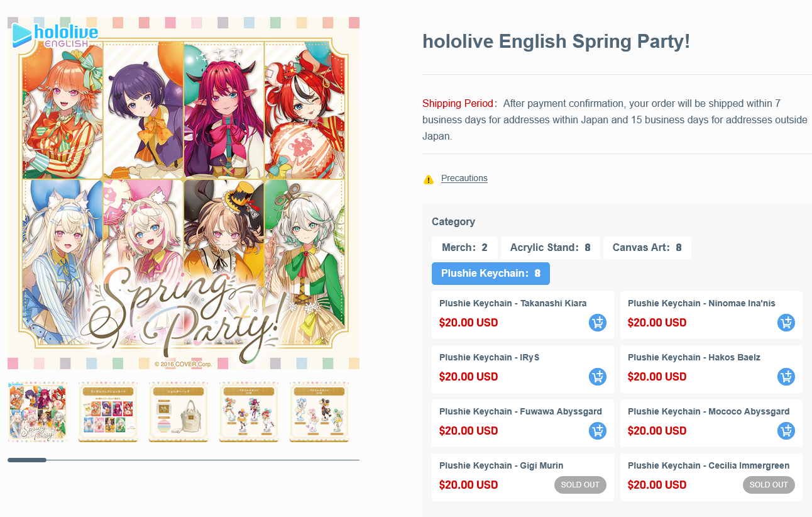Add IRyS plushie keychain to cart
The image size is (812, 517).
597,377
